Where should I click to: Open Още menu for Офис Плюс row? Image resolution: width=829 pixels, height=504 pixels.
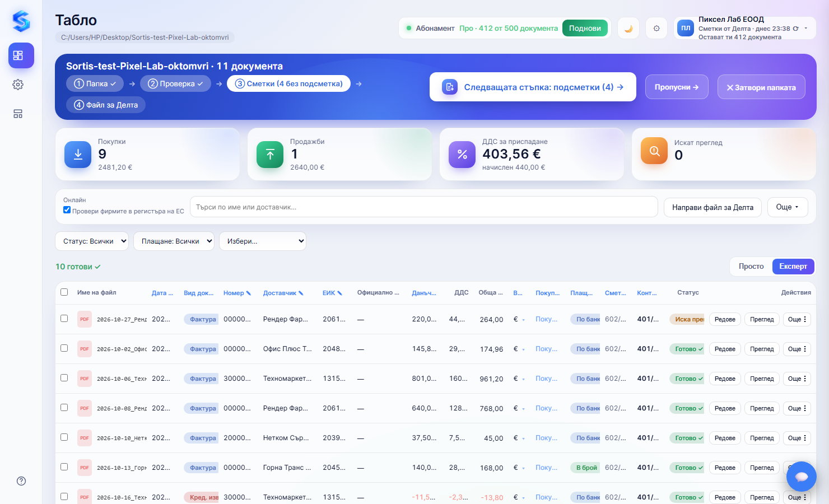pos(797,349)
